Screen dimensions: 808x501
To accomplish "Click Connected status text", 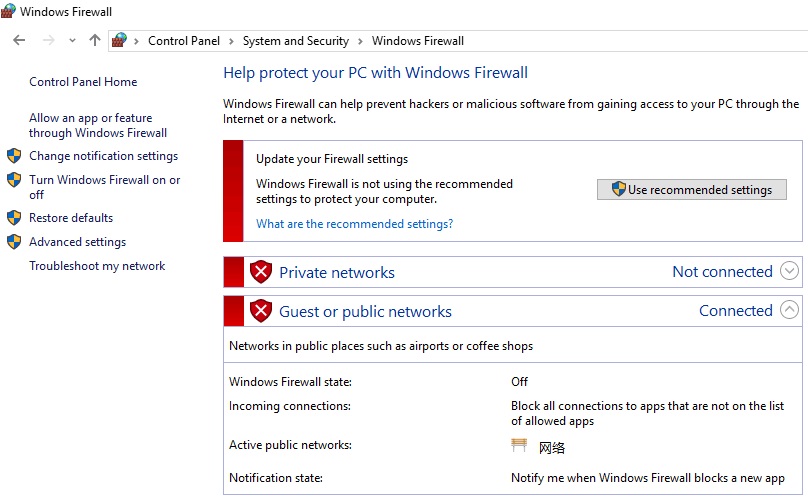I will pyautogui.click(x=736, y=310).
